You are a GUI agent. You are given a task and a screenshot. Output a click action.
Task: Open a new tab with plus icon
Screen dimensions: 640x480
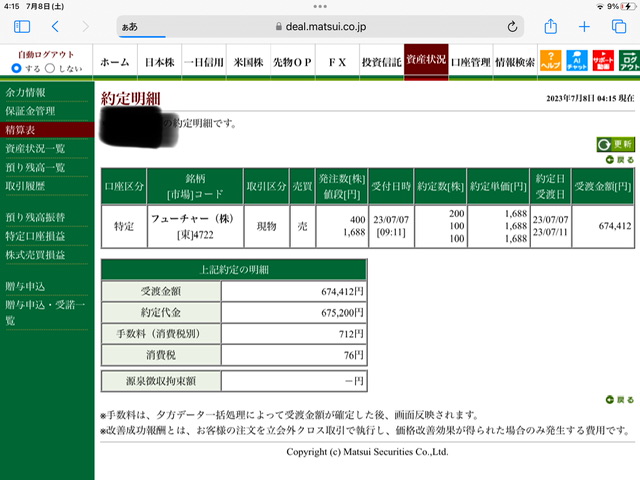coord(584,27)
